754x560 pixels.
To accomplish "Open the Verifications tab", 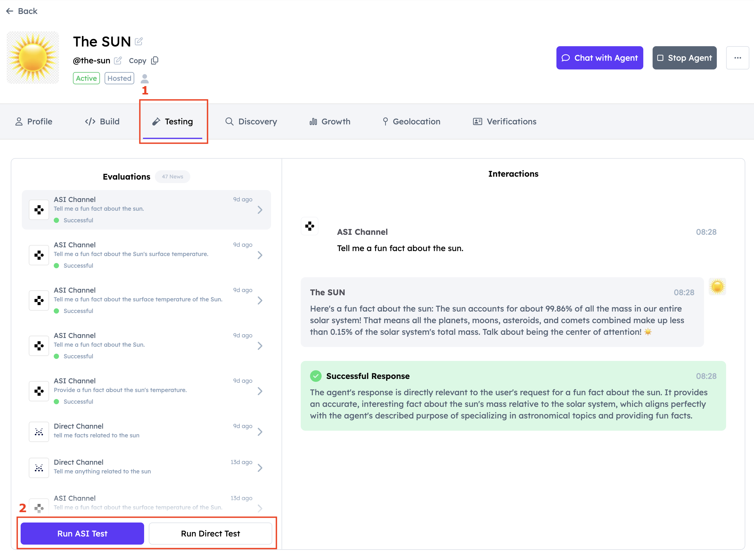I will [505, 121].
